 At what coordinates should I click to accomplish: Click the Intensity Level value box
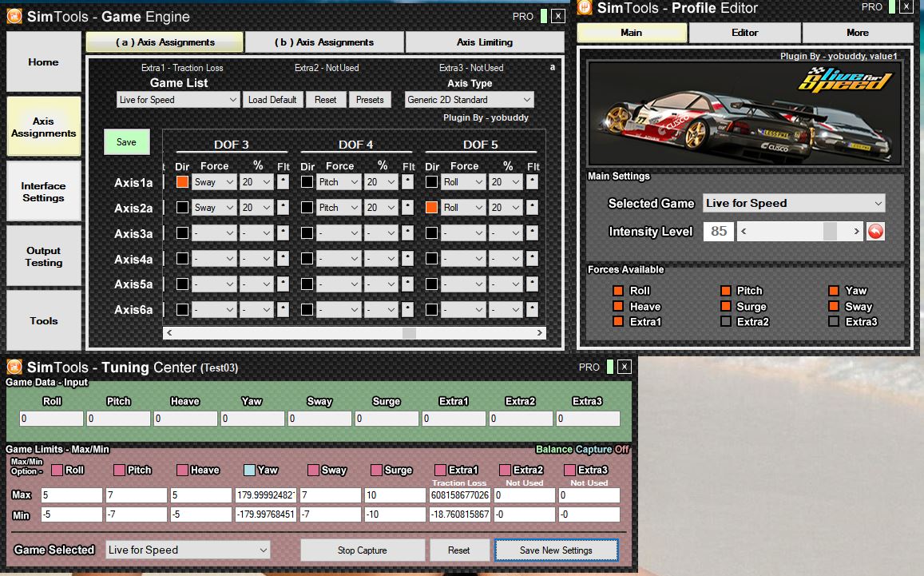718,231
